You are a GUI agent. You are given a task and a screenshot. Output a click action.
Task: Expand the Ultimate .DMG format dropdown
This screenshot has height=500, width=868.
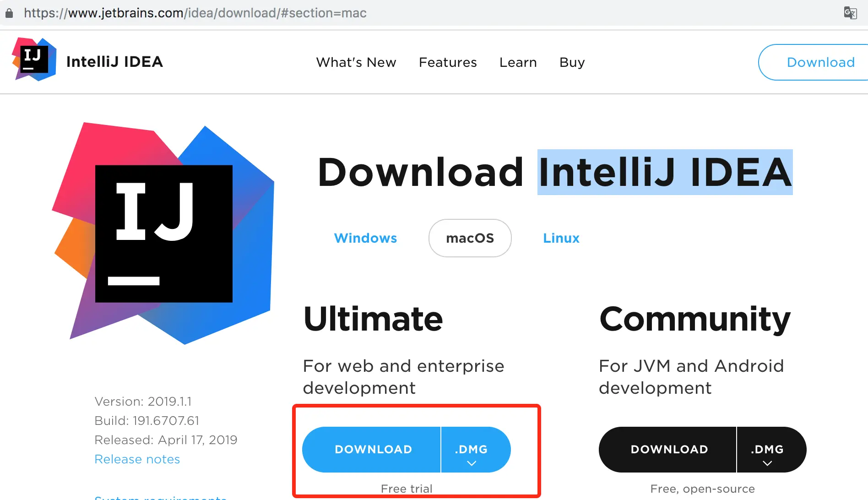point(476,450)
